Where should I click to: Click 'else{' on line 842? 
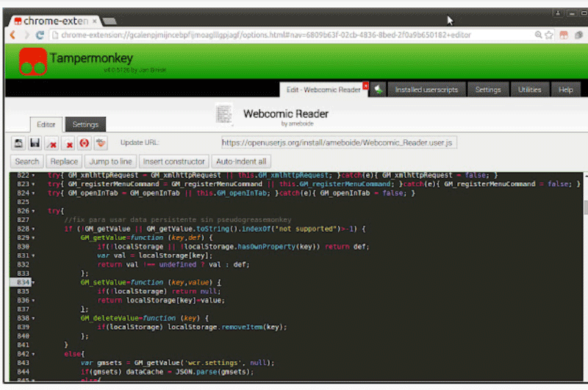[x=74, y=354]
